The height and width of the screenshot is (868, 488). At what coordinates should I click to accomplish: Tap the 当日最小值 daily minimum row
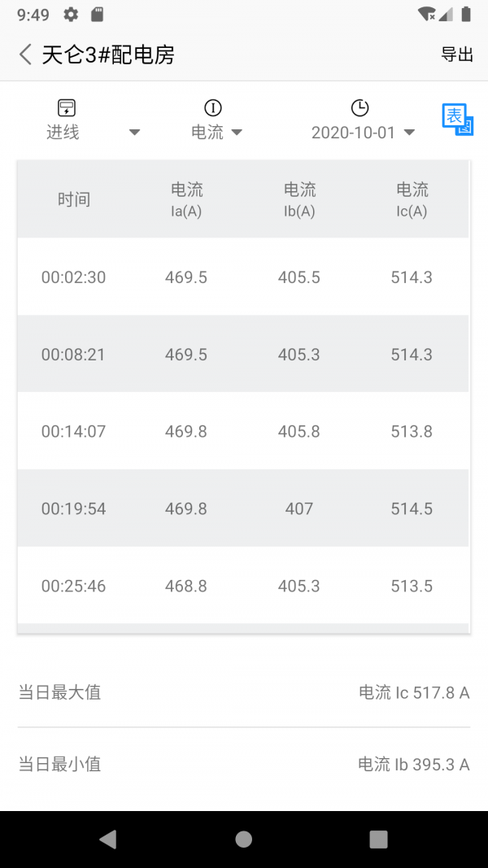point(243,764)
